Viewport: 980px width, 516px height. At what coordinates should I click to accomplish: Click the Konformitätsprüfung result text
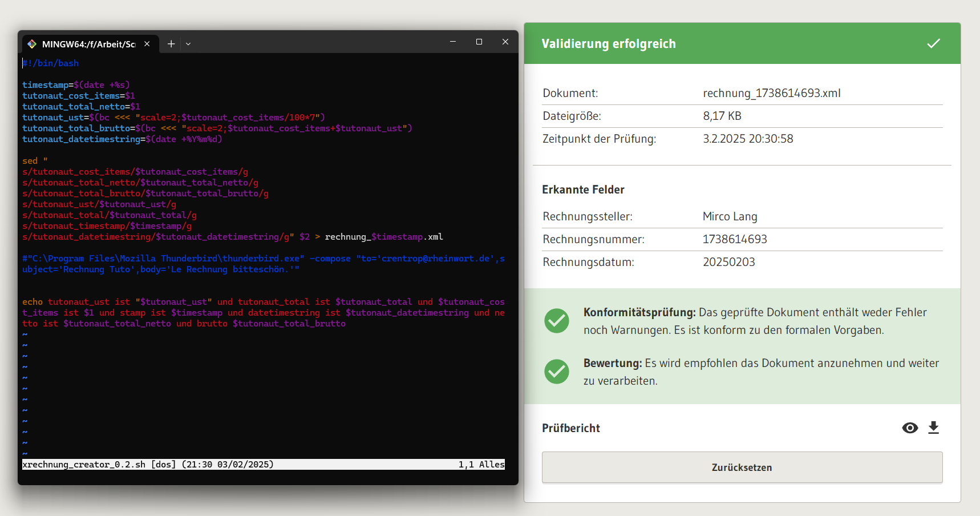(755, 321)
